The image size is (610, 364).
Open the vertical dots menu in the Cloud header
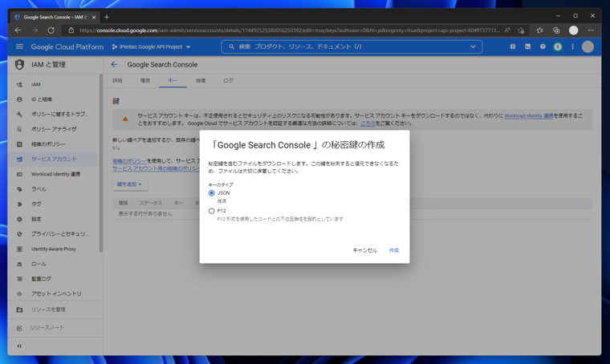(572, 47)
